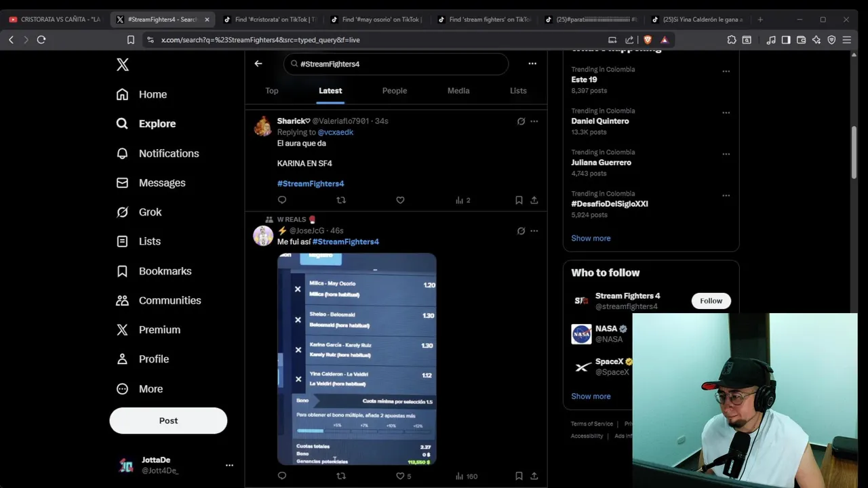Open browser extensions puzzle icon

coord(731,40)
